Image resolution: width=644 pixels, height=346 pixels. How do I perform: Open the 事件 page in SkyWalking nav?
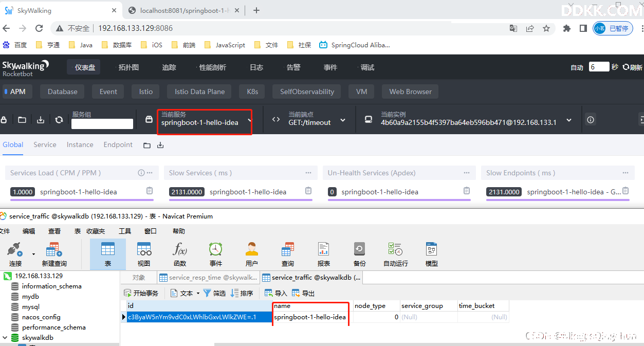pyautogui.click(x=330, y=67)
